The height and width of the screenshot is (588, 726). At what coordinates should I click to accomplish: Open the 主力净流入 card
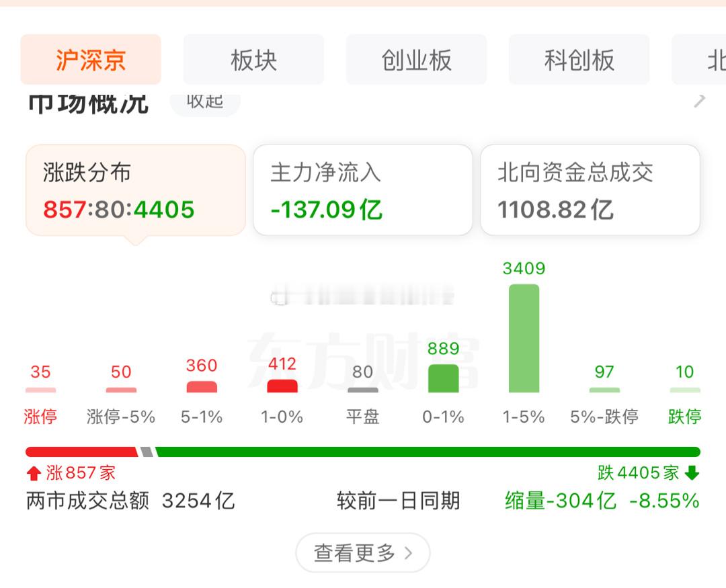pos(363,190)
